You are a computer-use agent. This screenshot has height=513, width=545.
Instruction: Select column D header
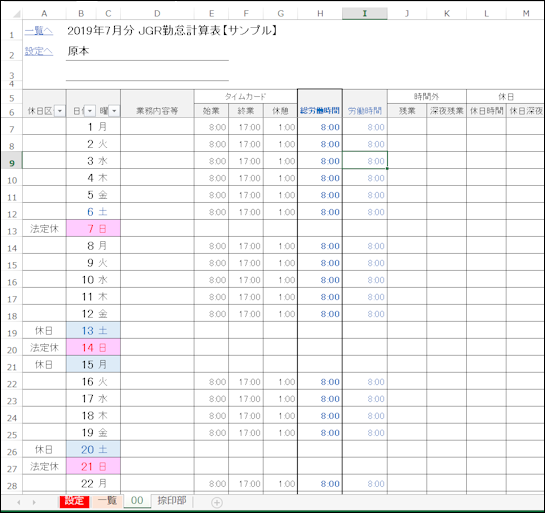(x=157, y=14)
